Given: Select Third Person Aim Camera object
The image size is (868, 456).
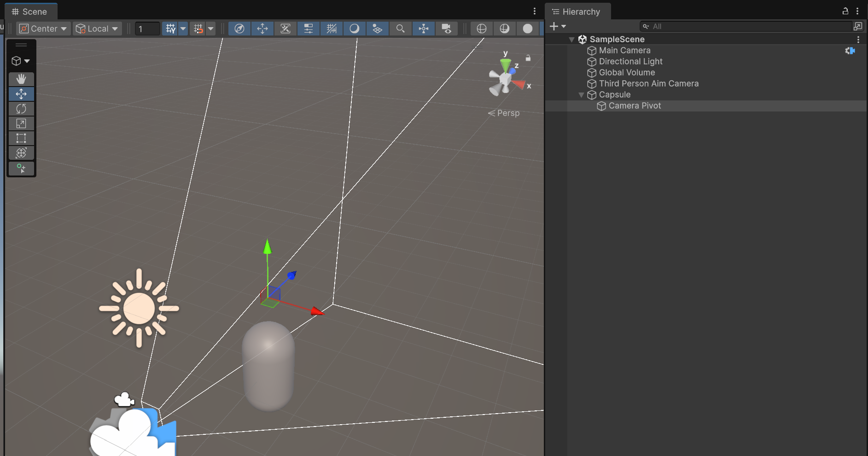Looking at the screenshot, I should (x=648, y=83).
